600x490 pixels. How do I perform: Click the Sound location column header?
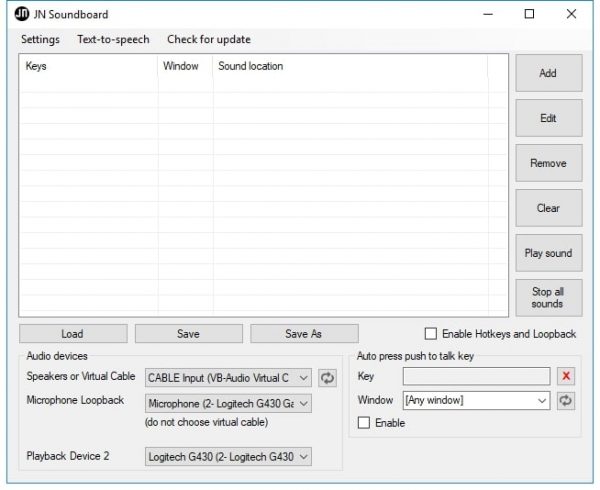click(x=250, y=67)
